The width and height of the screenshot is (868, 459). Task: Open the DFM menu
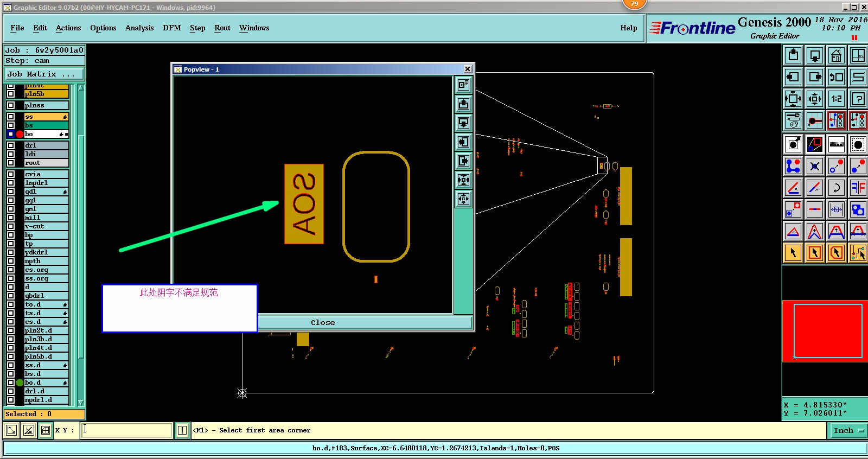pyautogui.click(x=172, y=28)
